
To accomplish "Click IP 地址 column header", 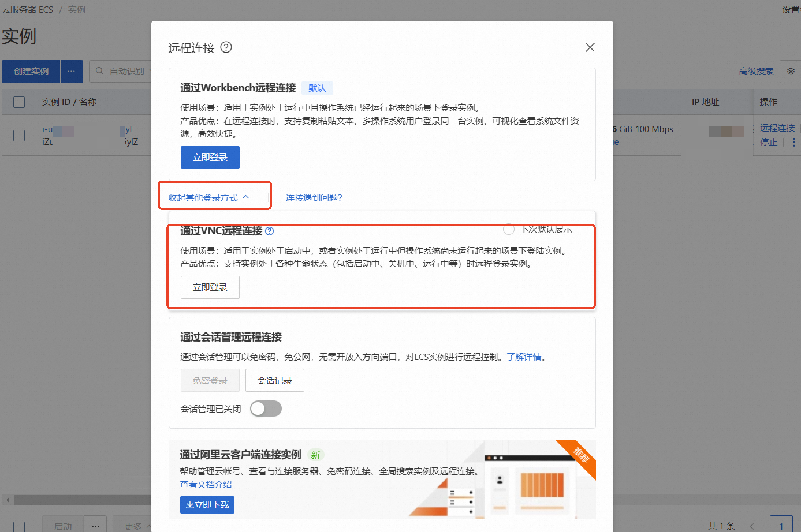I will pyautogui.click(x=705, y=102).
